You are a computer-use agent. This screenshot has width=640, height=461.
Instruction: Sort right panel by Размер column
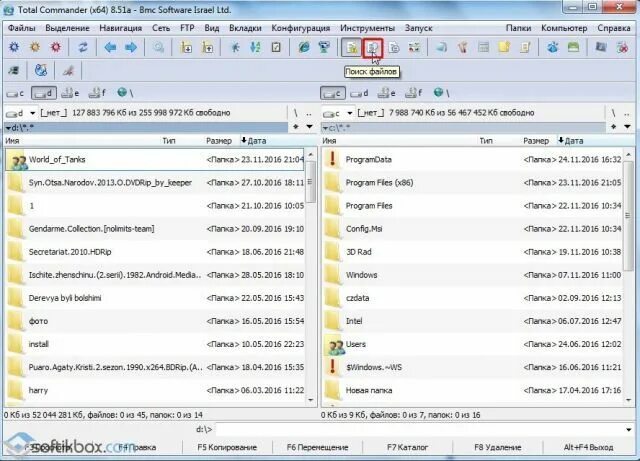pos(536,141)
